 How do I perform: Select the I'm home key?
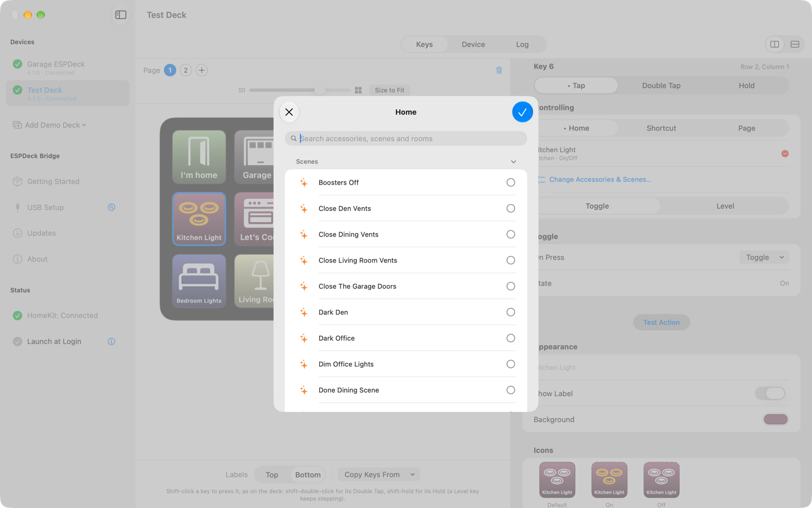click(x=199, y=157)
